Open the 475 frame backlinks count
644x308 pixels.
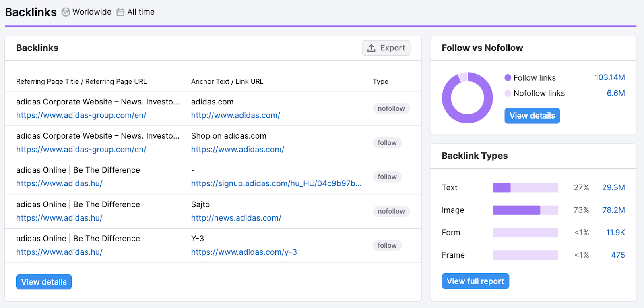(618, 255)
